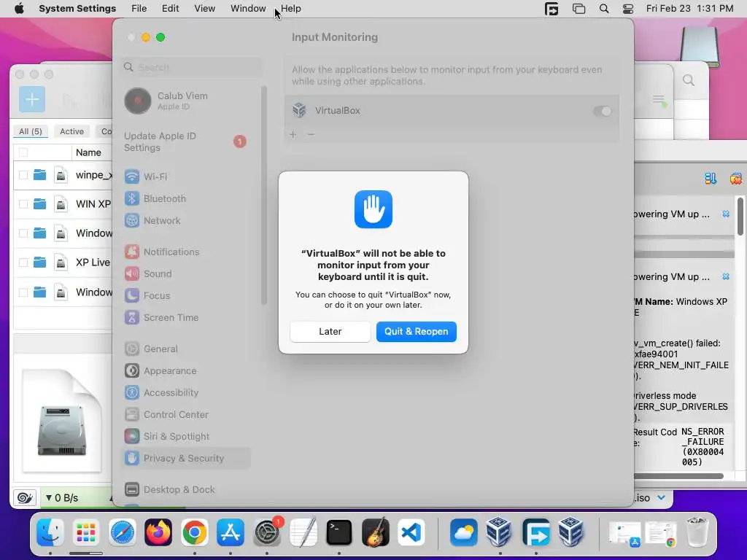Tick the select-all checkbox in Name header
This screenshot has width=747, height=560.
tap(23, 152)
